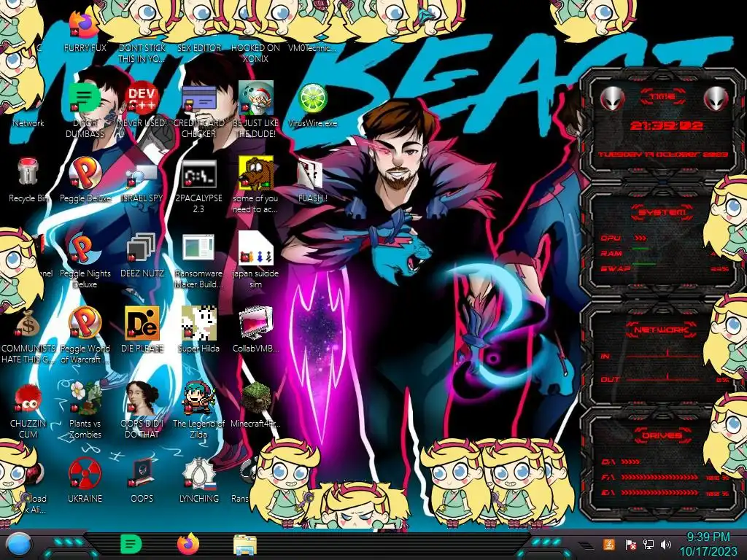
Task: Click the RAM usage bar in the gadget
Action: tap(640, 249)
